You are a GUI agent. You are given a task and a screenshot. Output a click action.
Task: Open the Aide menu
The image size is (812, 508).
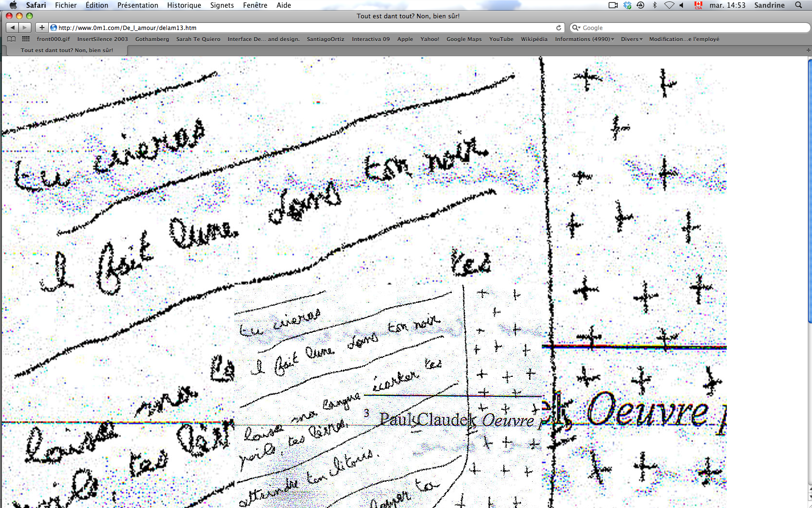[284, 5]
